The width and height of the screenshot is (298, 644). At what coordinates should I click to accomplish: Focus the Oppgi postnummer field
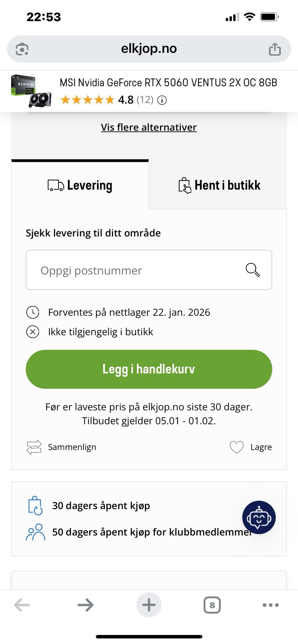tap(137, 270)
